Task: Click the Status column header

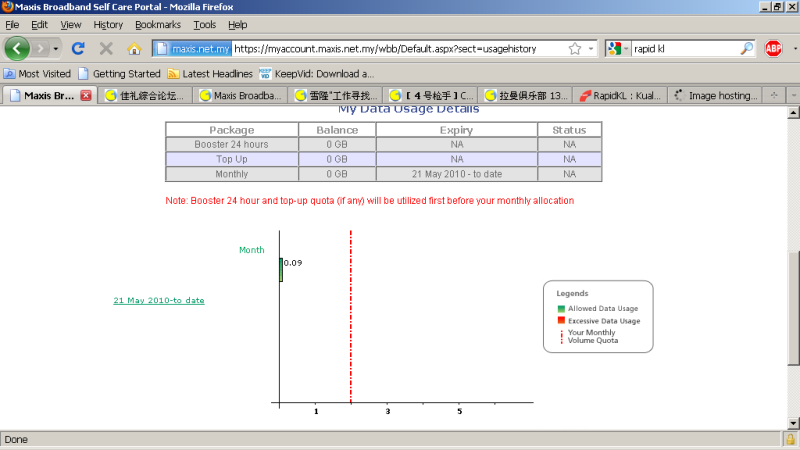Action: pyautogui.click(x=569, y=130)
